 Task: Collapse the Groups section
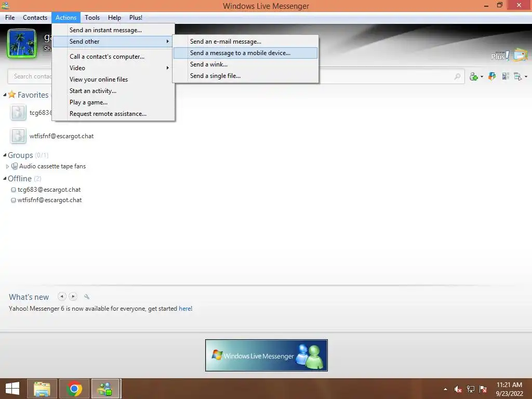(x=5, y=155)
